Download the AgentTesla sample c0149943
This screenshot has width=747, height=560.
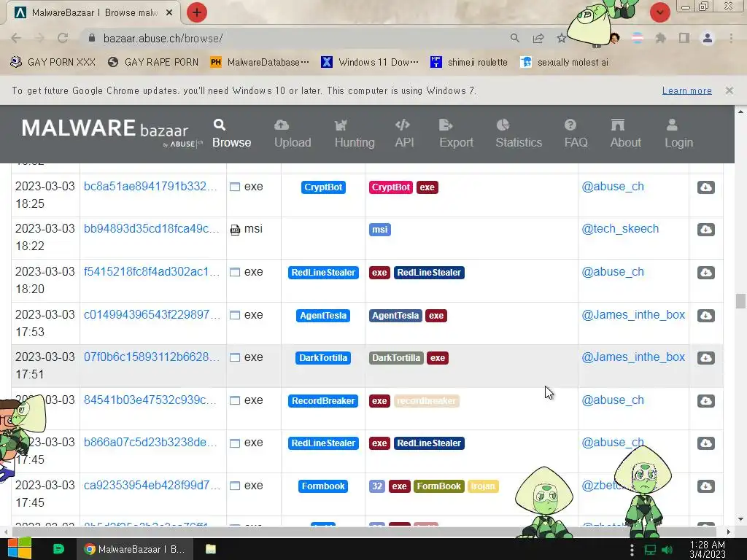point(705,315)
